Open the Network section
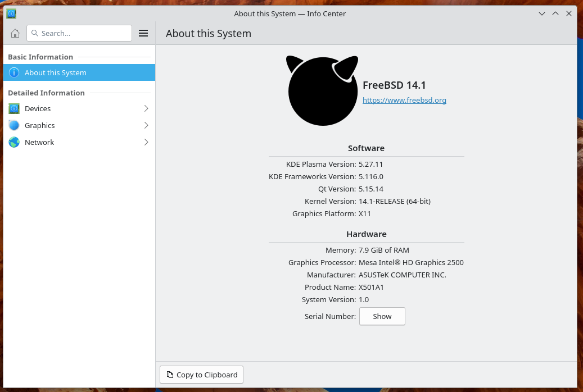Screen dimensions: 583x392 point(79,142)
